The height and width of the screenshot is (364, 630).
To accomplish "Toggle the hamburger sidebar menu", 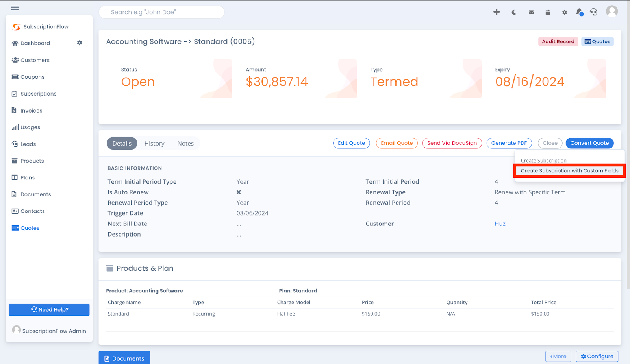I will click(15, 8).
